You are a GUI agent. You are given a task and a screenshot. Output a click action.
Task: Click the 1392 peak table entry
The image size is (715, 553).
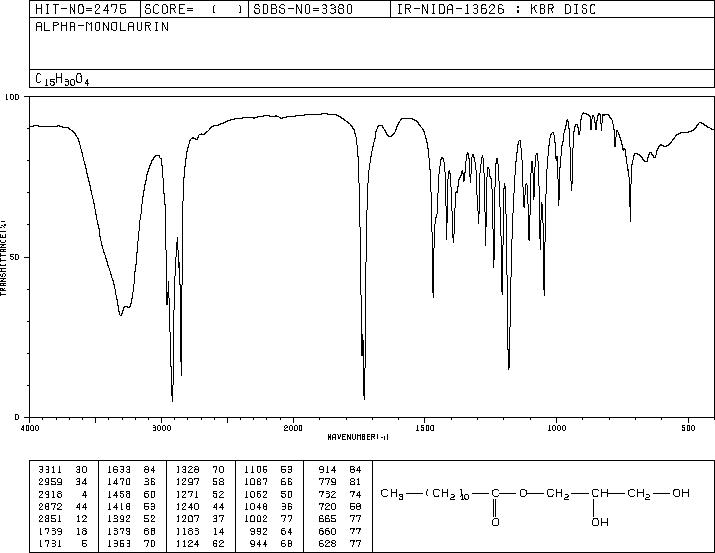coord(131,519)
